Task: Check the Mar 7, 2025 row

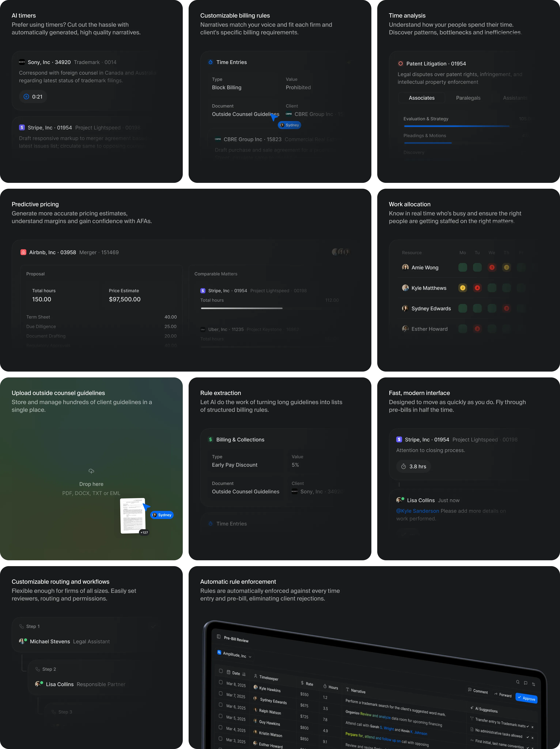Action: click(221, 693)
